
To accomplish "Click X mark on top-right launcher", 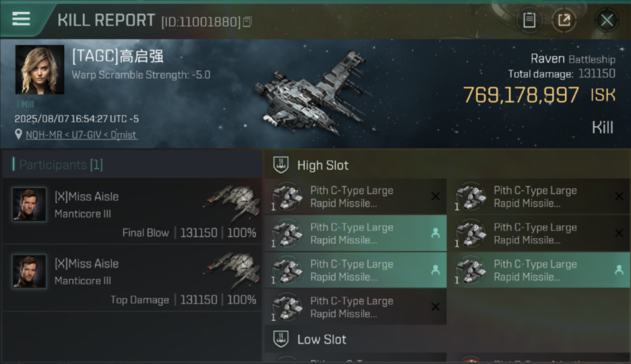I will click(619, 197).
